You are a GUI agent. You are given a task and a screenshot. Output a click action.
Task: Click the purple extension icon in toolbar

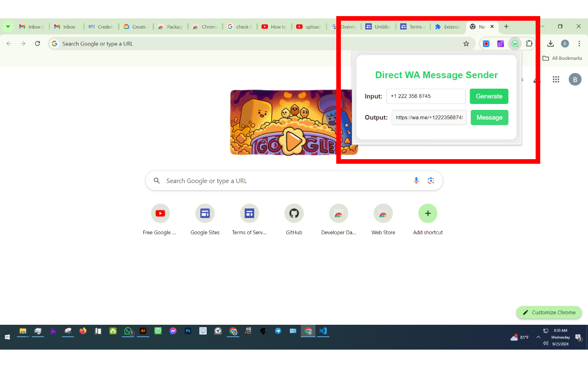tap(501, 44)
